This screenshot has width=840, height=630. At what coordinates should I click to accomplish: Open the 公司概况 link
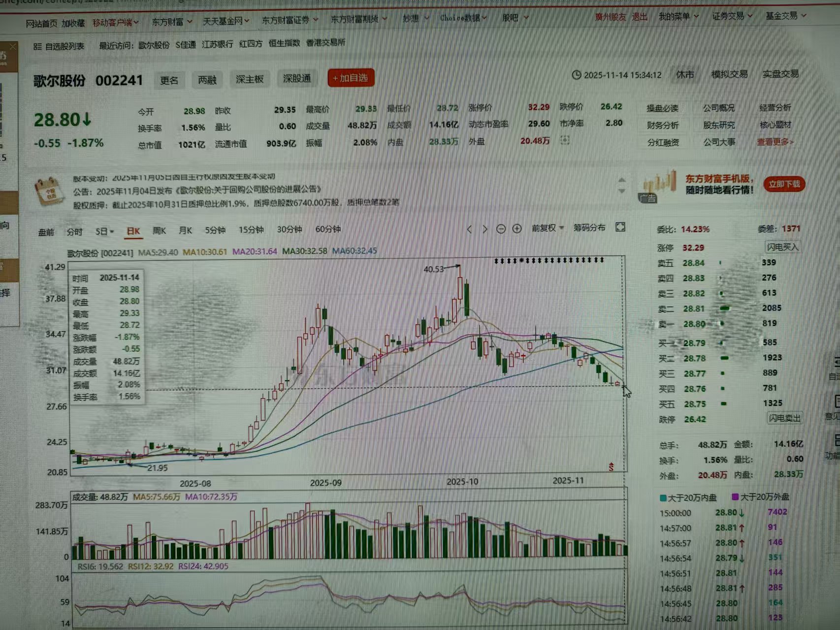(x=718, y=108)
